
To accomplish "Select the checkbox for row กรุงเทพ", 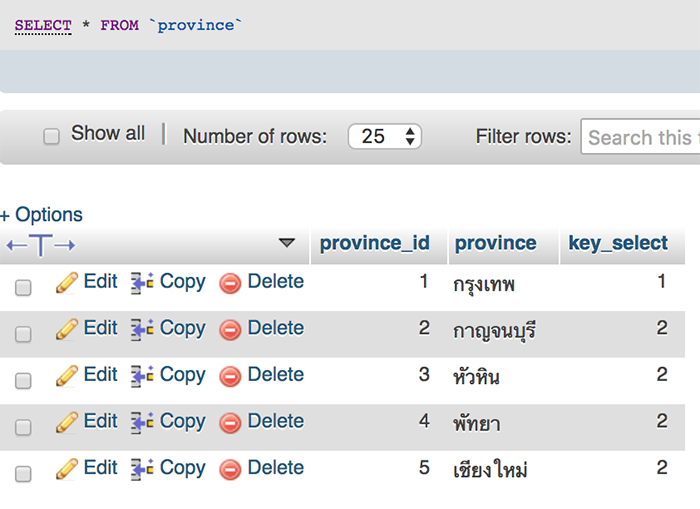I will coord(23,288).
